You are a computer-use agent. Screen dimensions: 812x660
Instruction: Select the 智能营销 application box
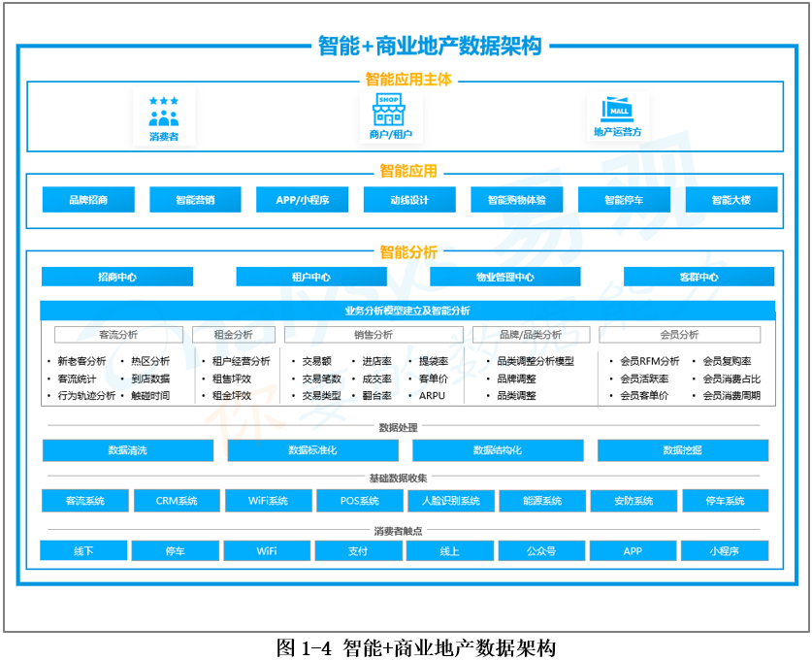point(195,200)
